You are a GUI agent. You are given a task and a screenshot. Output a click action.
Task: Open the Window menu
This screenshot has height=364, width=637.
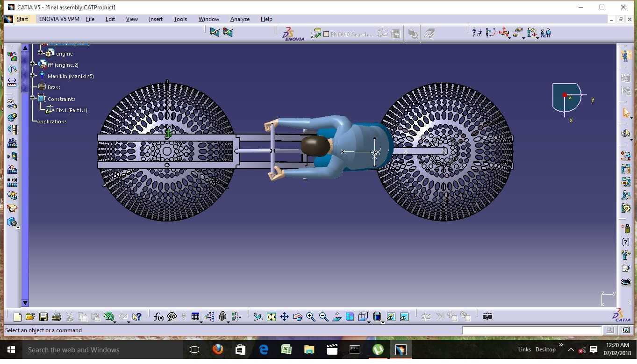[x=209, y=19]
